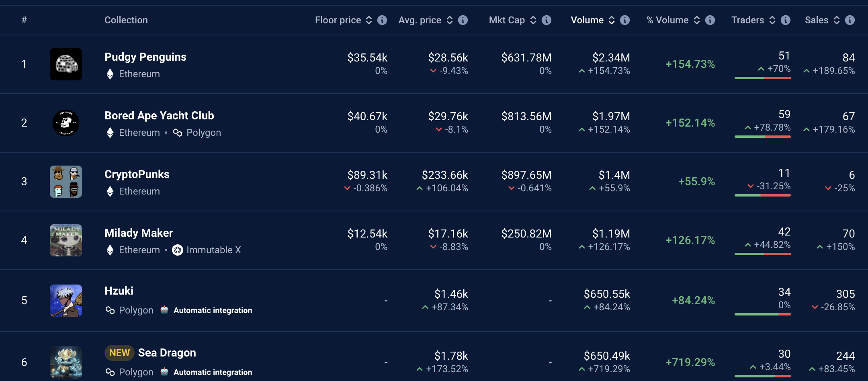This screenshot has width=868, height=381.
Task: Open the Floor price info icon
Action: (382, 20)
